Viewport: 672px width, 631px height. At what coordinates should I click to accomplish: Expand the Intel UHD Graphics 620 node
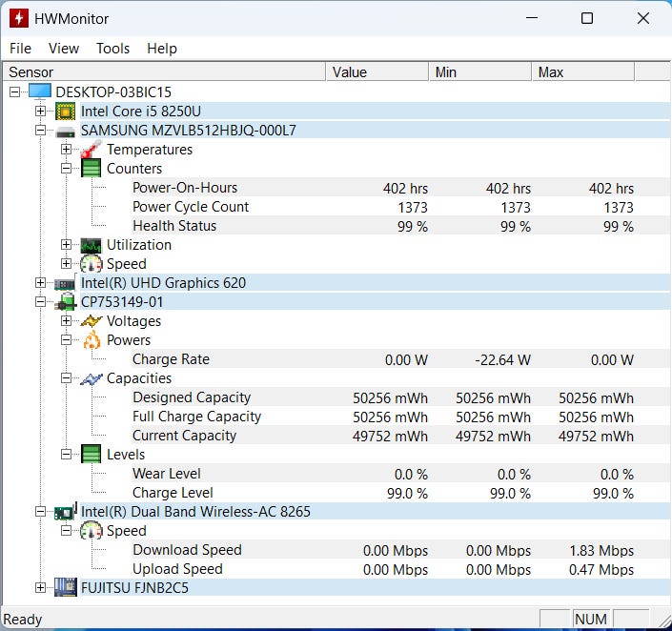(x=40, y=282)
